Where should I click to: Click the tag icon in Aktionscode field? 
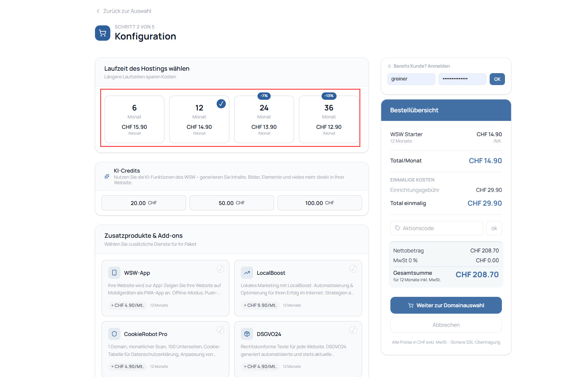(397, 228)
